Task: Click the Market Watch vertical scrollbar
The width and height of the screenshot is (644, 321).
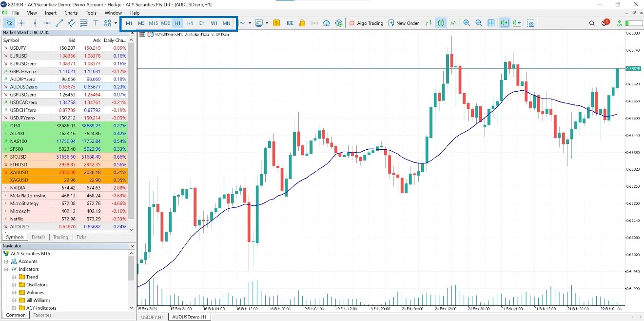Action: click(x=131, y=132)
